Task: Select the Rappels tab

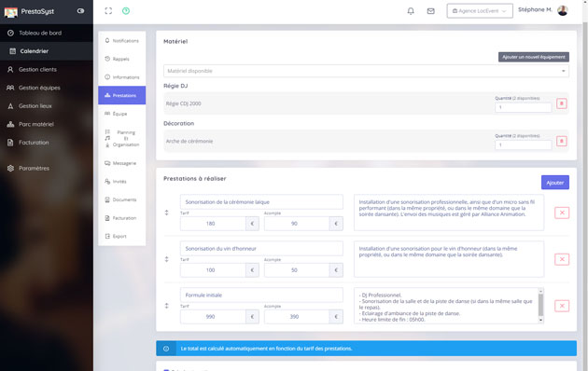Action: (x=122, y=59)
